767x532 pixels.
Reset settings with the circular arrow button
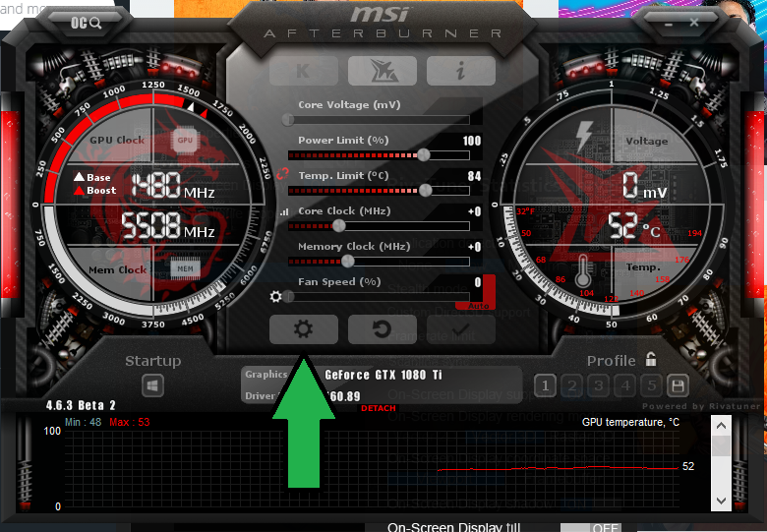click(x=383, y=329)
